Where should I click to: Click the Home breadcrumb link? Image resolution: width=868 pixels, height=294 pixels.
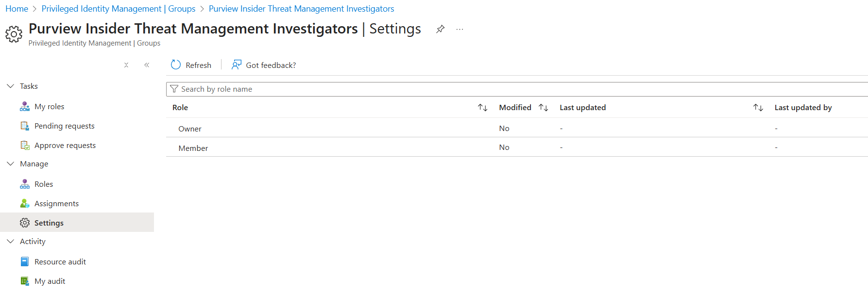point(17,9)
